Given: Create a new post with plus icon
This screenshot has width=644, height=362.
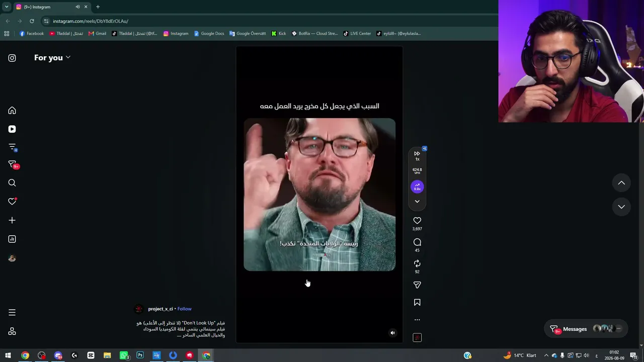Looking at the screenshot, I should [12, 220].
